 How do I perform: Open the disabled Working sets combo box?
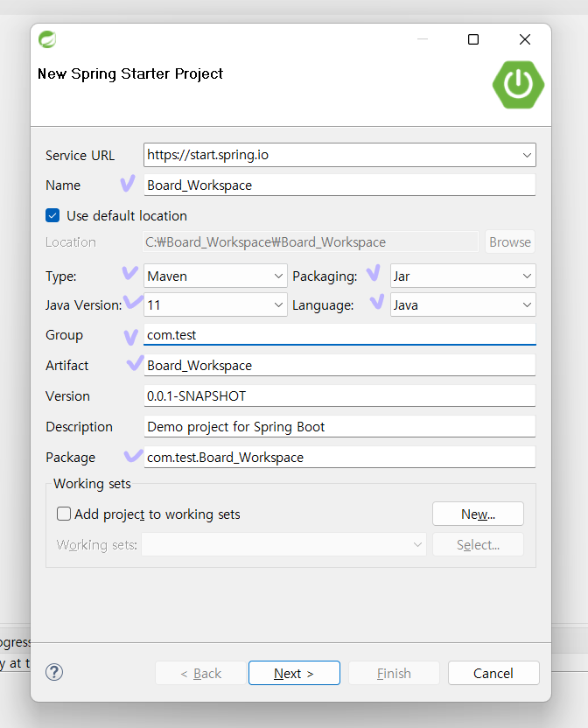pyautogui.click(x=283, y=544)
